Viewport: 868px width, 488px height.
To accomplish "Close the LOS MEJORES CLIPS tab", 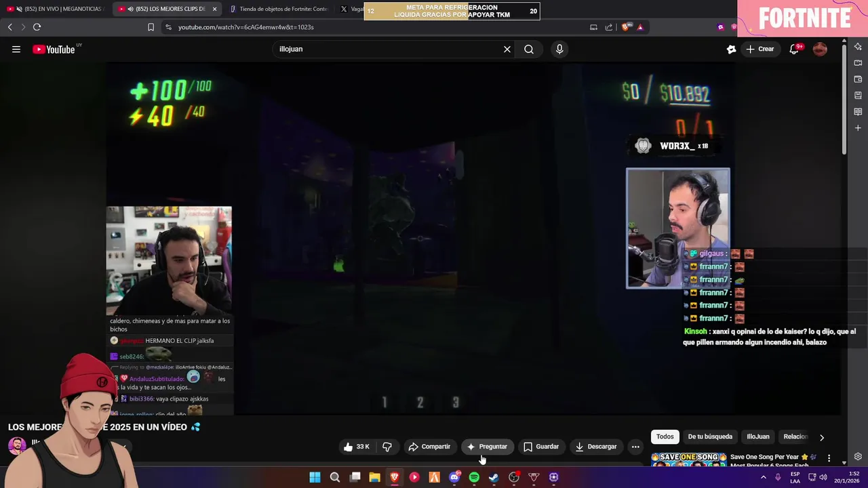I will pos(214,9).
